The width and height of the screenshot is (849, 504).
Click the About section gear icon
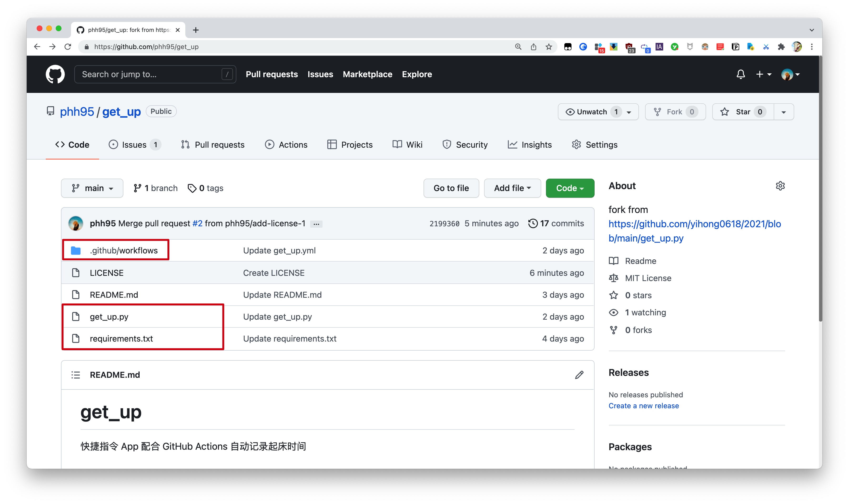pos(780,186)
